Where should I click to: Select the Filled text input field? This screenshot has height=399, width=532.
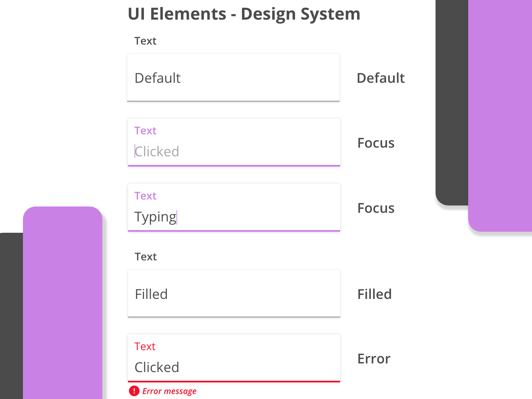233,294
